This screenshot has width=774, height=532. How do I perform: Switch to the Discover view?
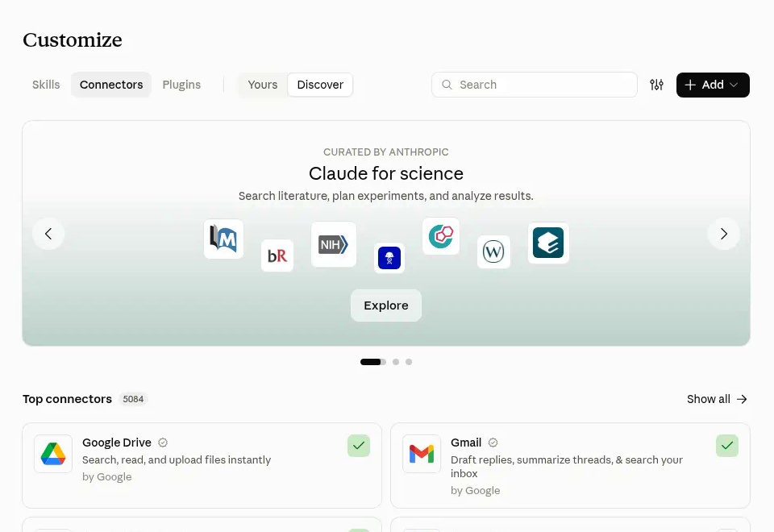click(320, 85)
